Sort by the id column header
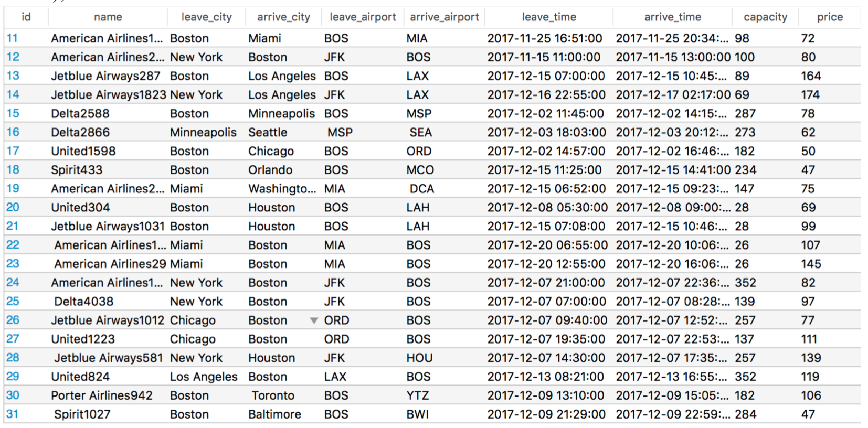Screen dimensions: 868x428 pyautogui.click(x=26, y=17)
